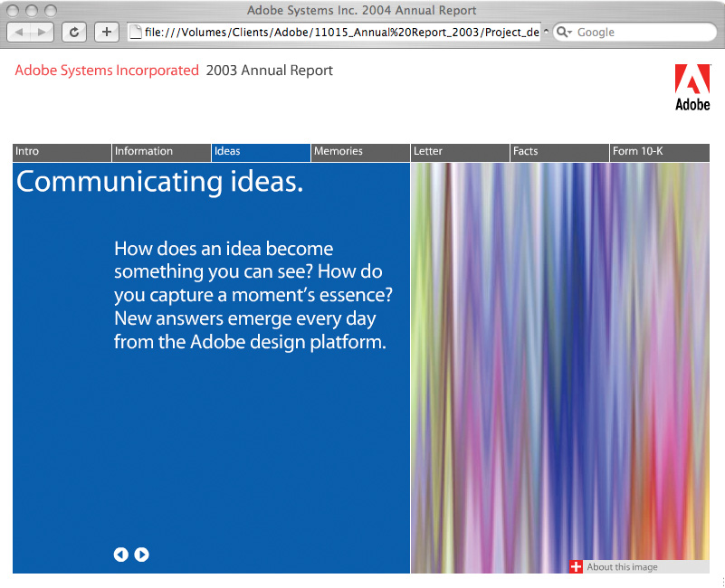View the Facts tab

(559, 152)
